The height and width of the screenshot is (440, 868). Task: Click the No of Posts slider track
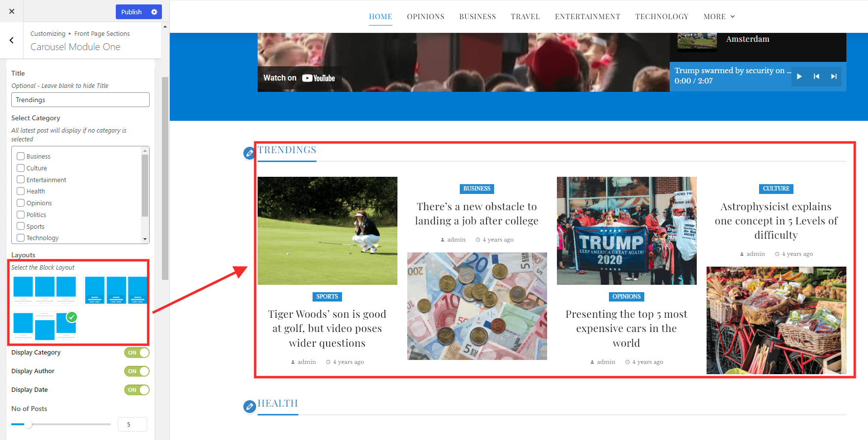tap(61, 424)
